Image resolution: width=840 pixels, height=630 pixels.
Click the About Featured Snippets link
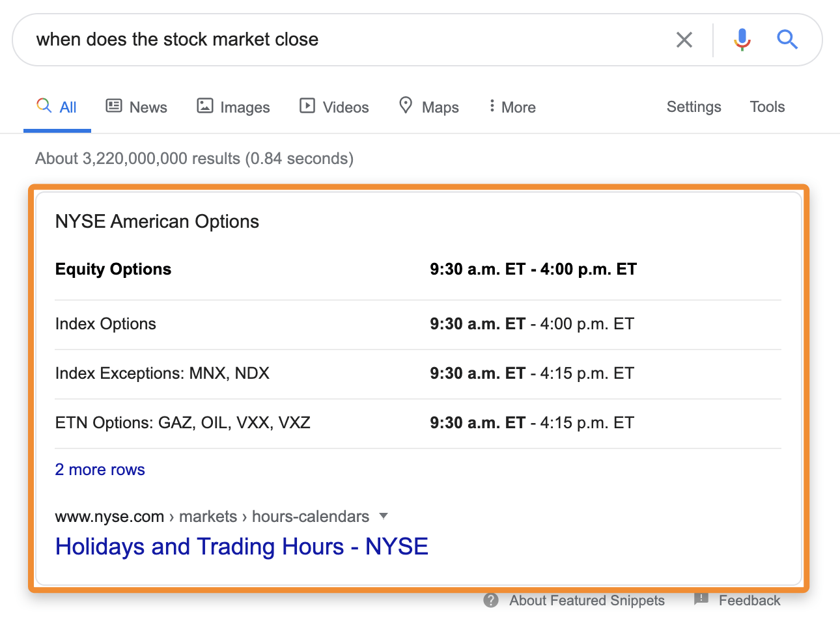(x=585, y=600)
